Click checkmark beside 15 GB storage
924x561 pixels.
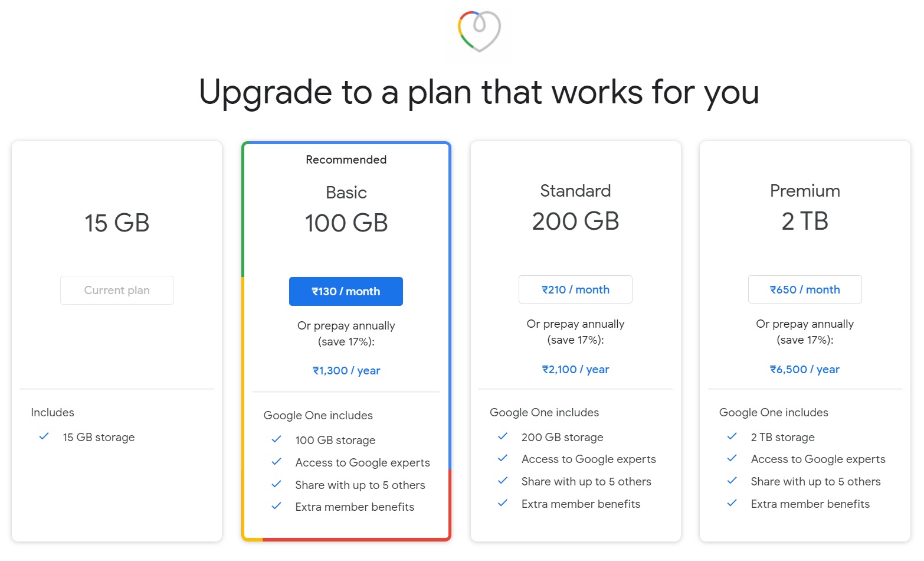[x=44, y=436]
